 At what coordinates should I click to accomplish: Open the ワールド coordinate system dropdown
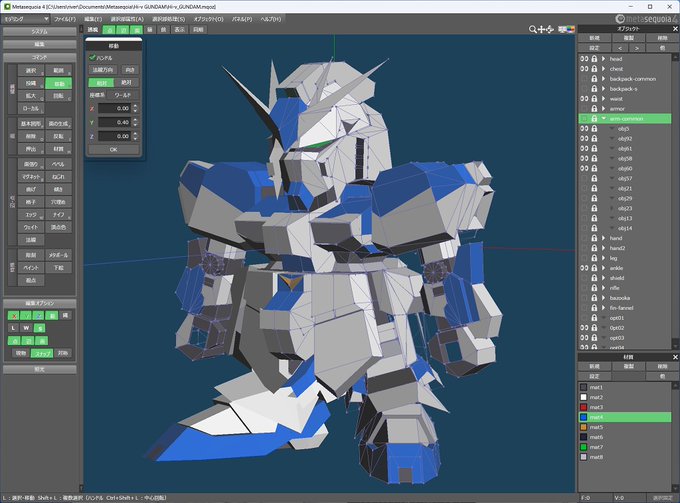click(123, 95)
